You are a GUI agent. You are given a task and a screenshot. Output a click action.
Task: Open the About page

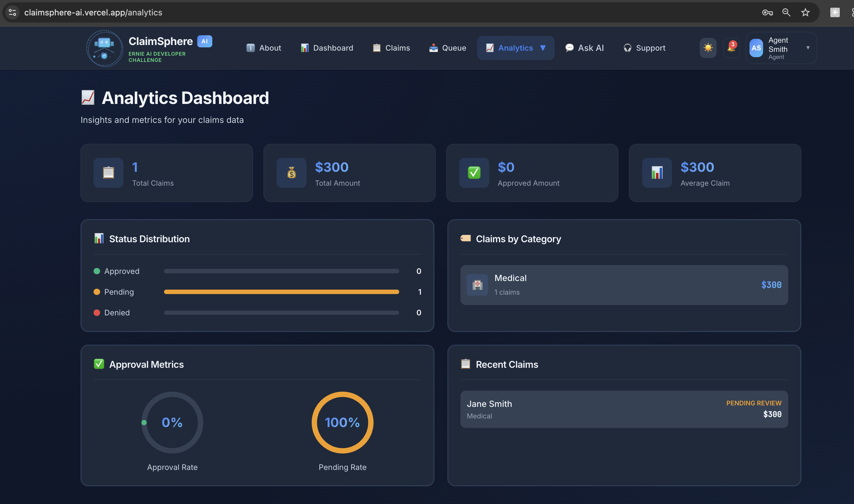[x=264, y=48]
